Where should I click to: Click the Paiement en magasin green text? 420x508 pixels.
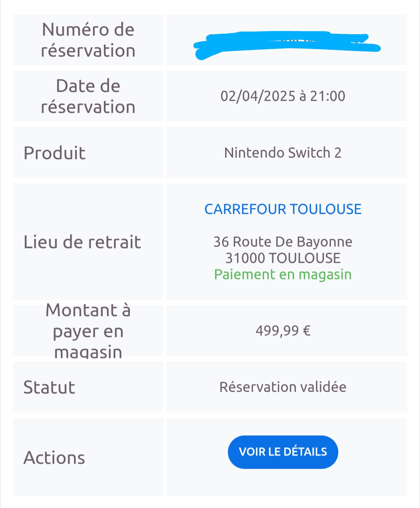point(283,274)
